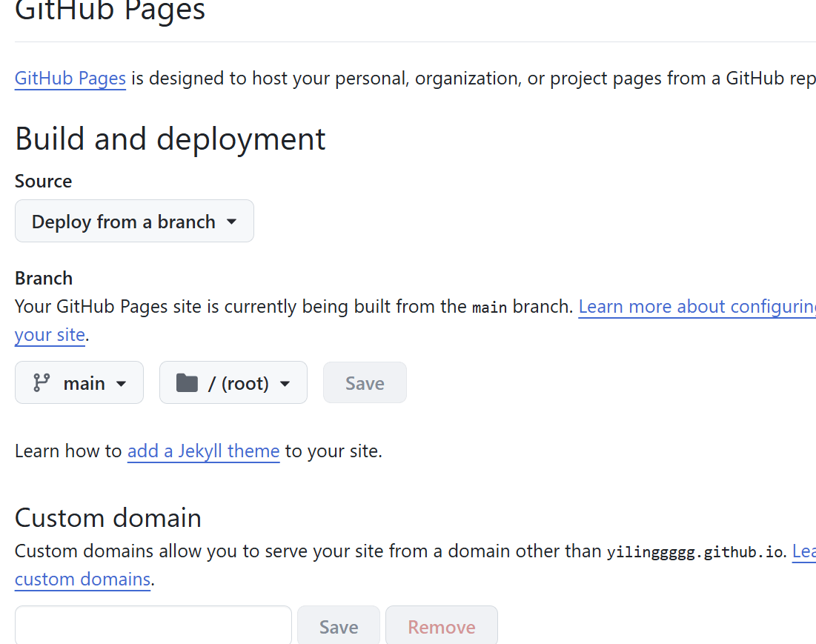Open the / (root) folder dropdown
The width and height of the screenshot is (816, 644).
233,383
